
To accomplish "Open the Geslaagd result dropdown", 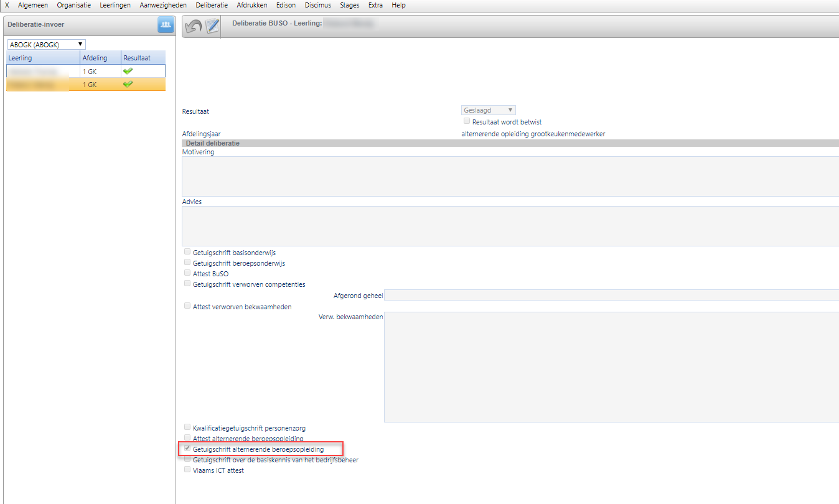I will click(x=488, y=110).
